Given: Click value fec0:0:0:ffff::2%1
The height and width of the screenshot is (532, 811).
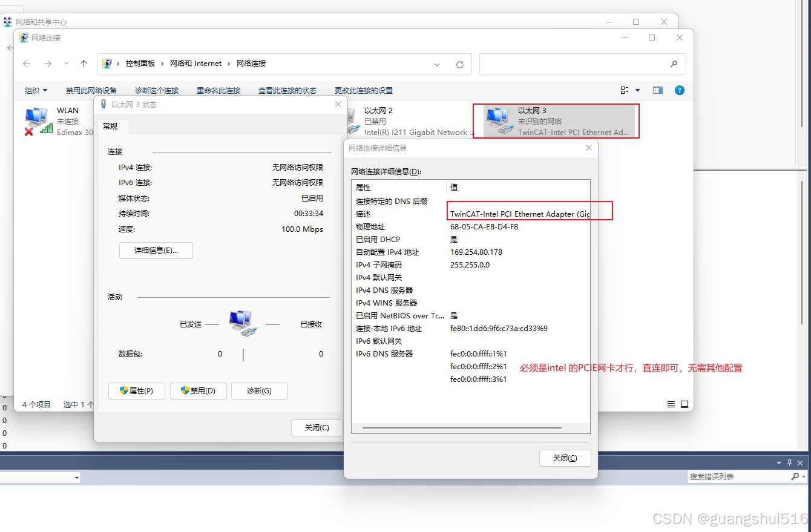Looking at the screenshot, I should 478,367.
